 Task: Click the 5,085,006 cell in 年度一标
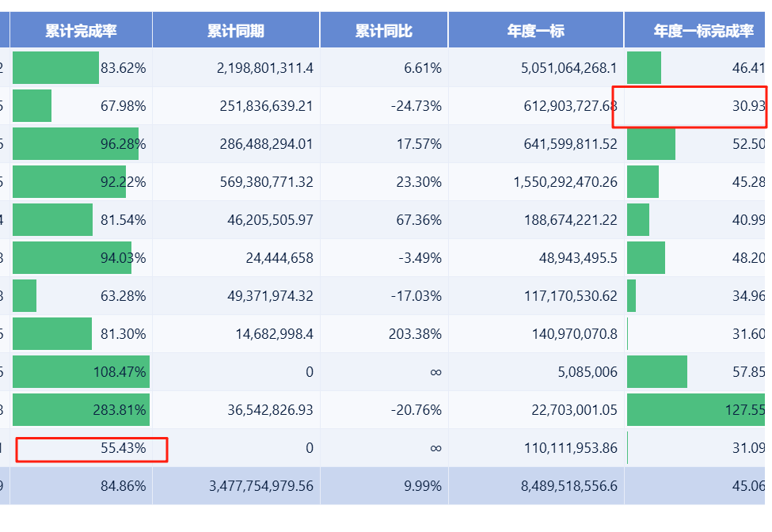[x=587, y=372]
